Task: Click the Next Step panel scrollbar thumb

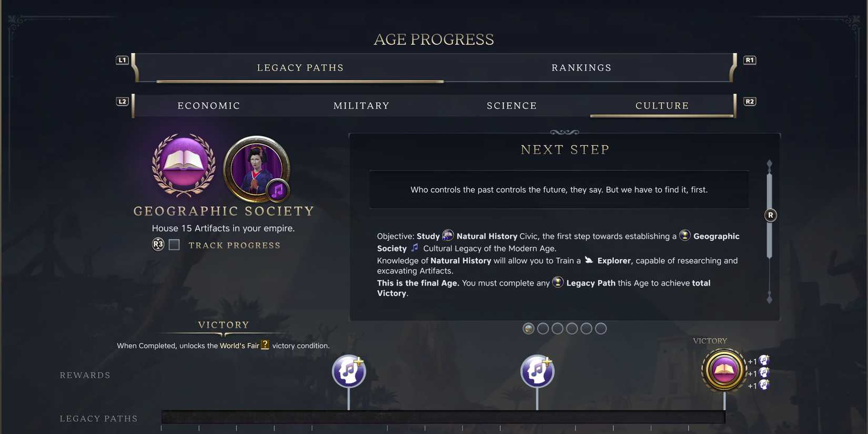Action: tap(770, 215)
